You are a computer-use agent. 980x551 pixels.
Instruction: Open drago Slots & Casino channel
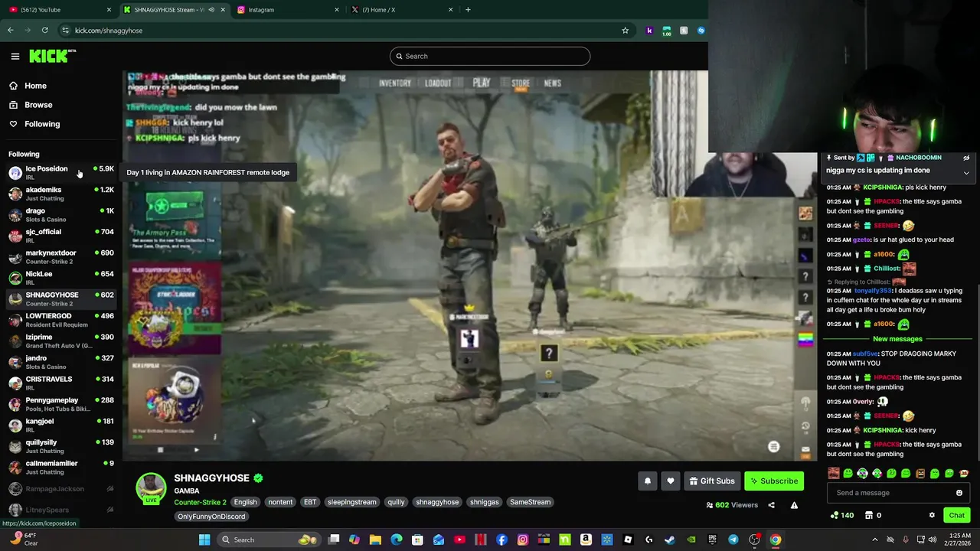click(61, 214)
